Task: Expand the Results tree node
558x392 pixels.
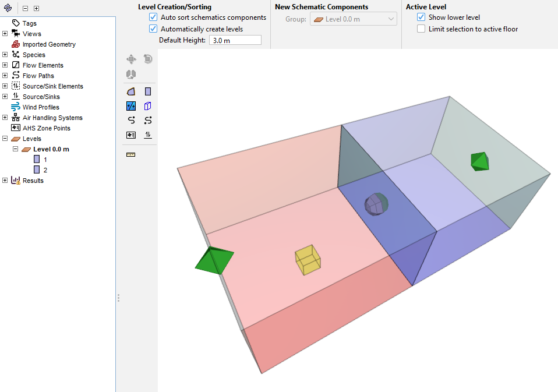Action: point(5,181)
